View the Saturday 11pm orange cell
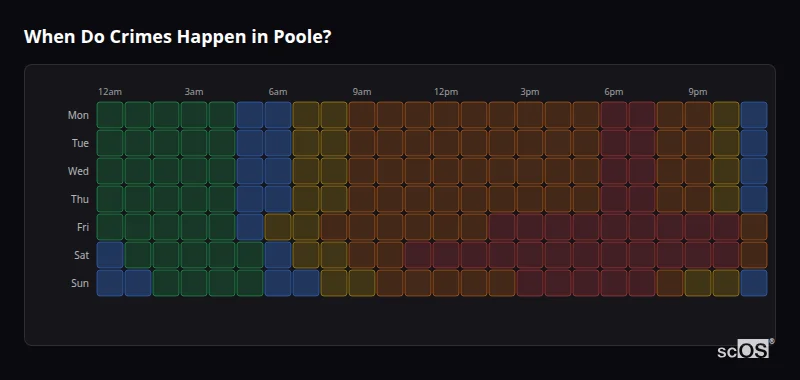The width and height of the screenshot is (800, 380). (754, 255)
